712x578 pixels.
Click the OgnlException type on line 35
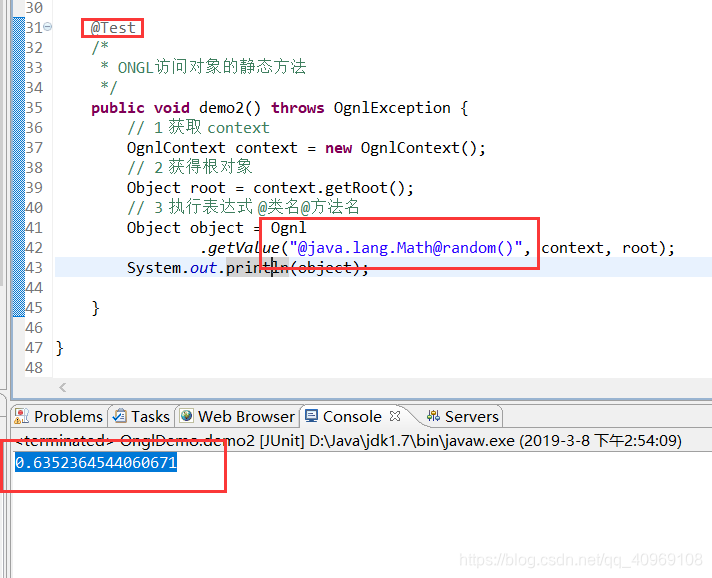click(392, 108)
